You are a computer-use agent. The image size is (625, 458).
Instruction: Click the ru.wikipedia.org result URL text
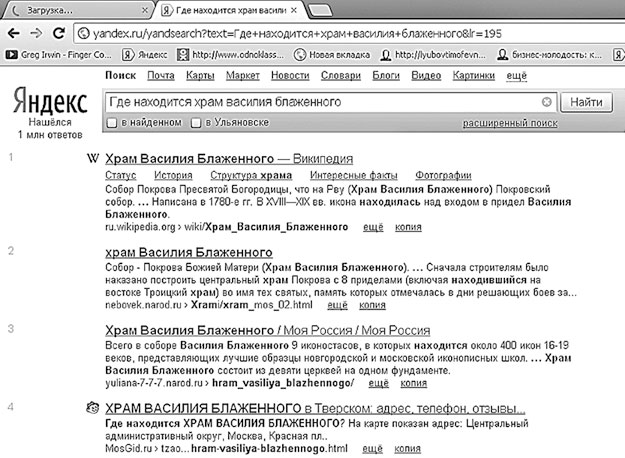tap(226, 227)
